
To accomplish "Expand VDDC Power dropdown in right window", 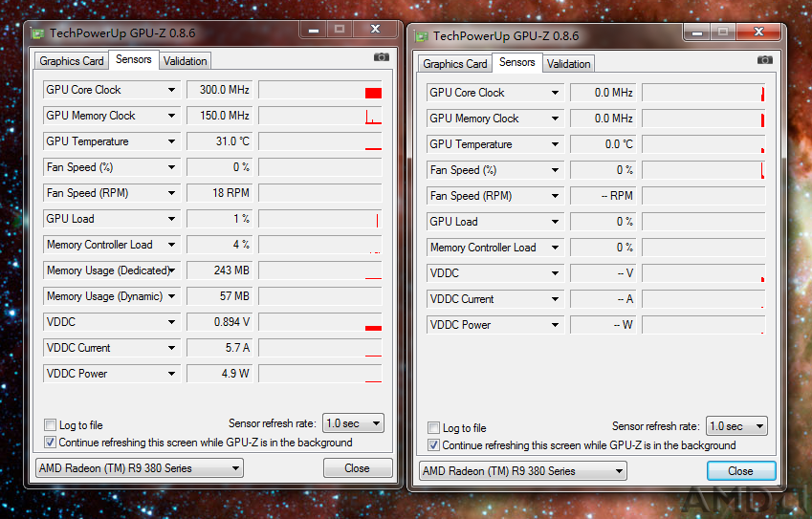I will tap(555, 326).
